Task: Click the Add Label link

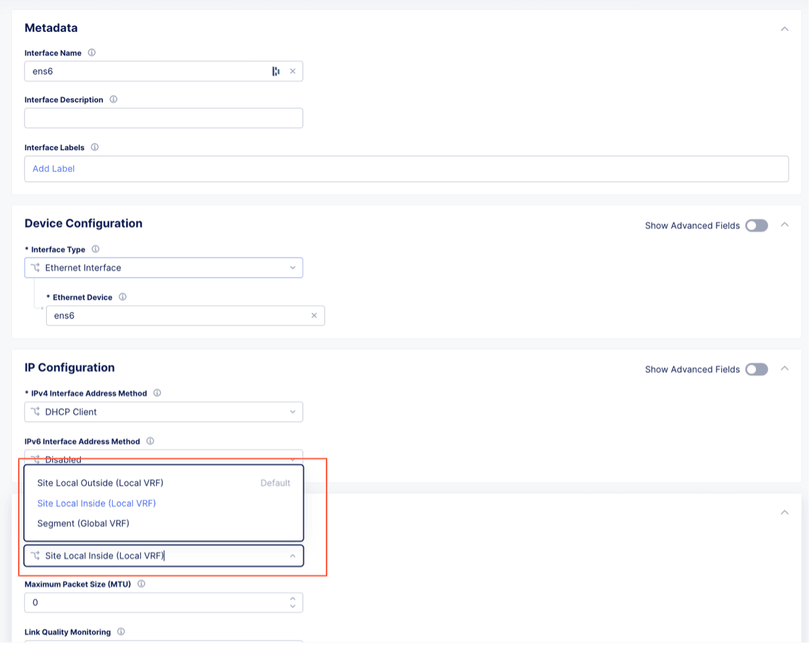Action: click(53, 169)
